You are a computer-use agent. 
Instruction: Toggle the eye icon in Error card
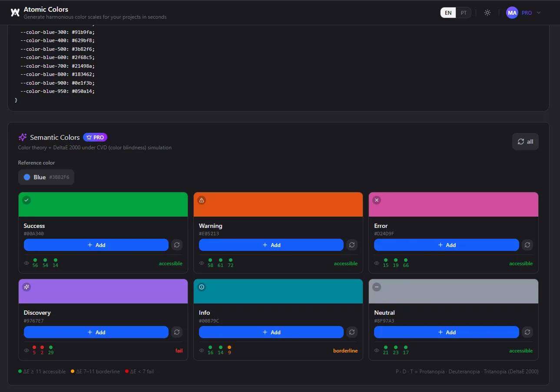coord(377,263)
